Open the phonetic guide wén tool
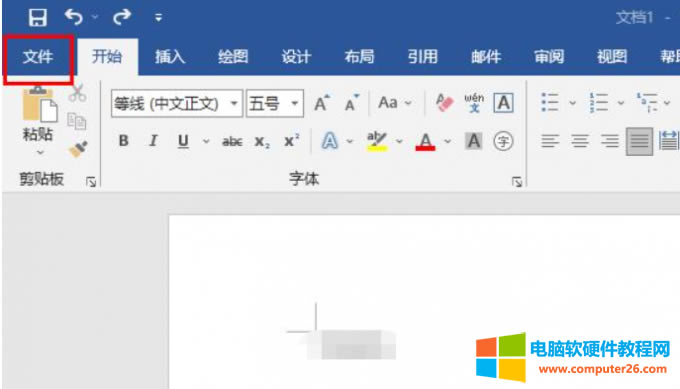Viewport: 680px width, 389px height. point(474,103)
